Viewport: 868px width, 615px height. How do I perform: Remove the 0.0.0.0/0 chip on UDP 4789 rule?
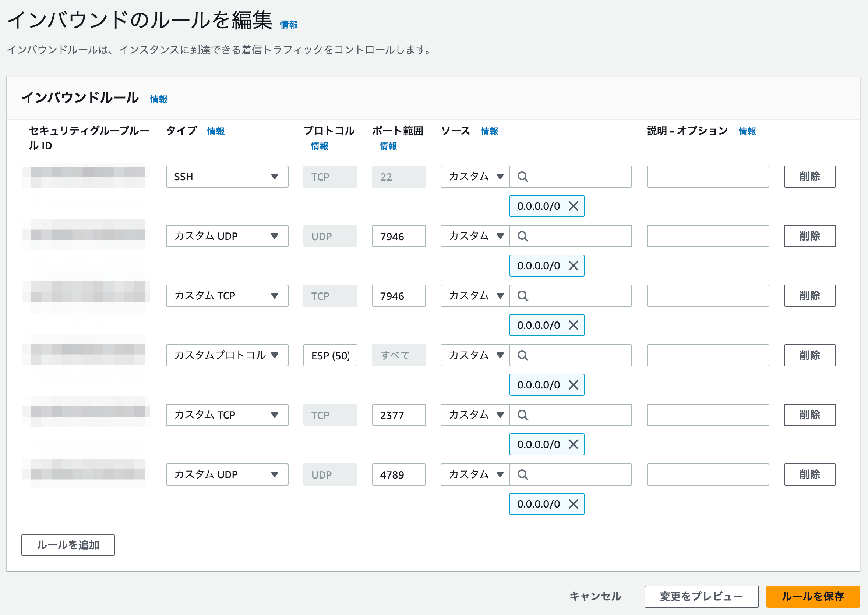(x=573, y=504)
